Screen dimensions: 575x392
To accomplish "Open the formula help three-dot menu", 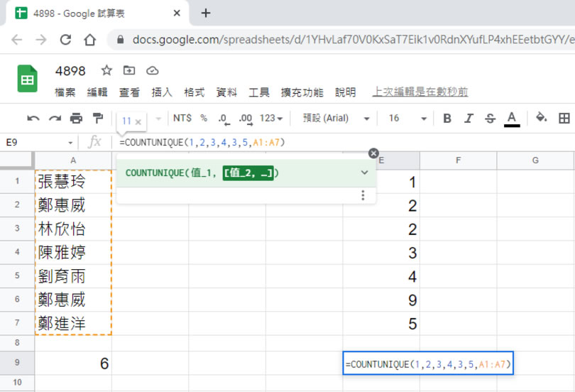I will point(363,195).
